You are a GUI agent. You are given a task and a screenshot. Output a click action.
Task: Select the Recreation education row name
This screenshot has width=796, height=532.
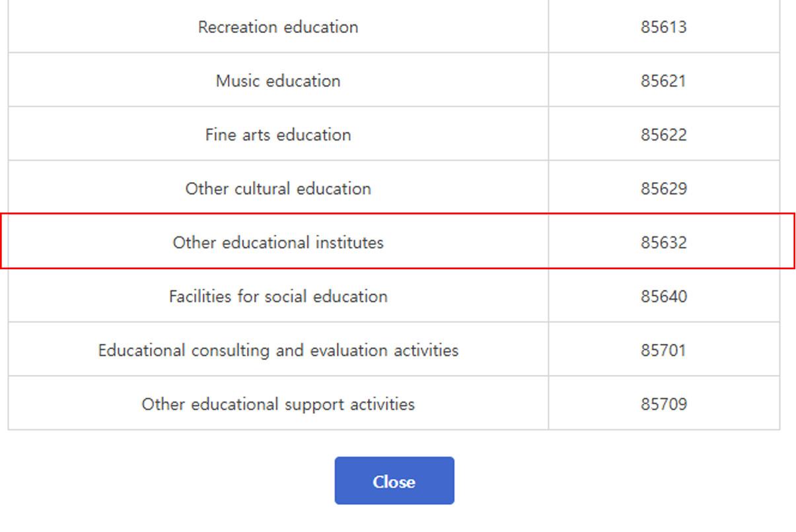click(278, 27)
